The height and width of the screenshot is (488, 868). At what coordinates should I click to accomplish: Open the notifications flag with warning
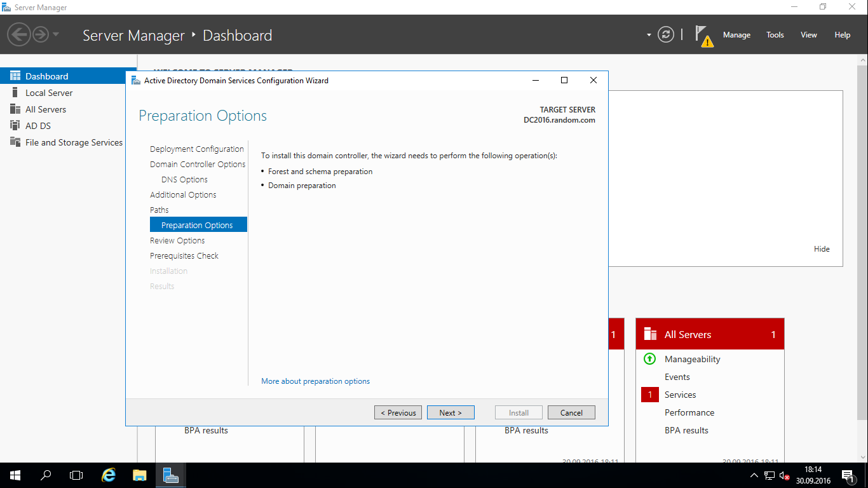click(703, 36)
